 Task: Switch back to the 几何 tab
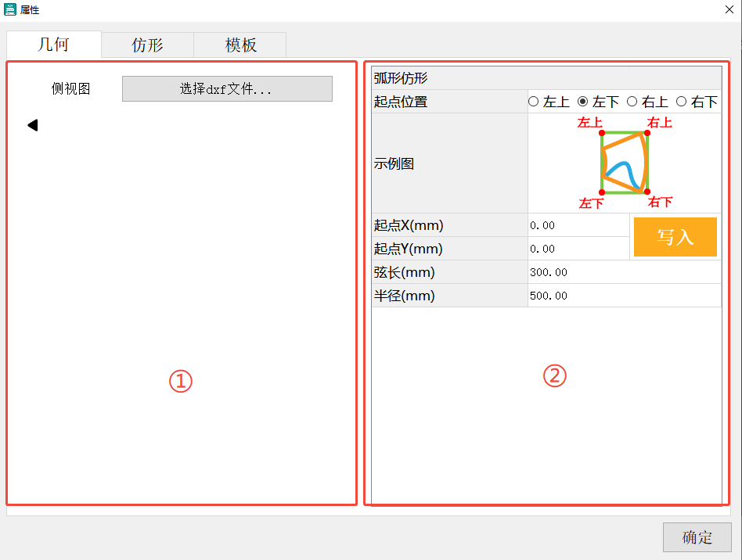click(x=53, y=45)
